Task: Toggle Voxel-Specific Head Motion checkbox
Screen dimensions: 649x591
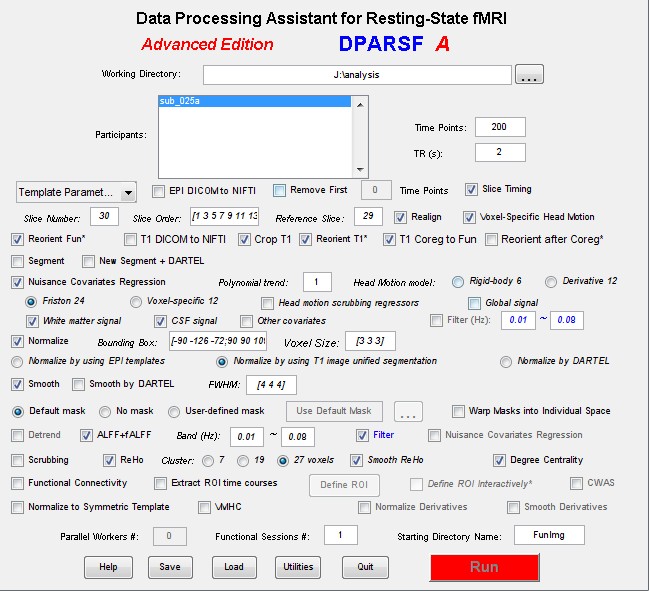Action: pos(469,217)
